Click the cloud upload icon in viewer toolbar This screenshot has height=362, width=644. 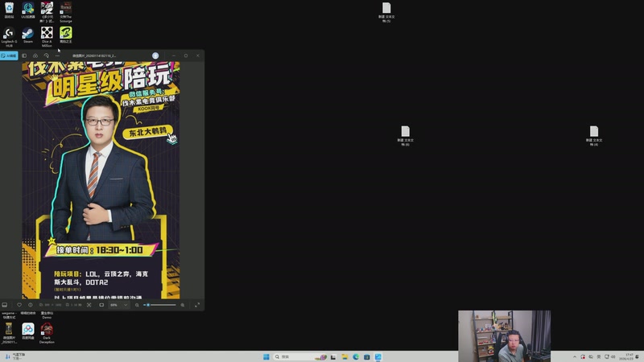35,56
